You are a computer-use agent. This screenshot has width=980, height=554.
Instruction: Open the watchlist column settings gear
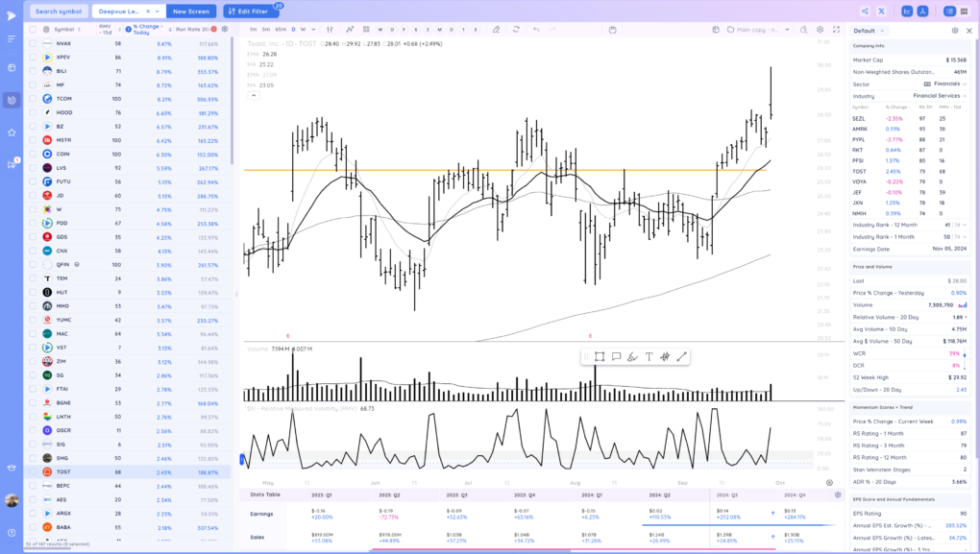(225, 29)
